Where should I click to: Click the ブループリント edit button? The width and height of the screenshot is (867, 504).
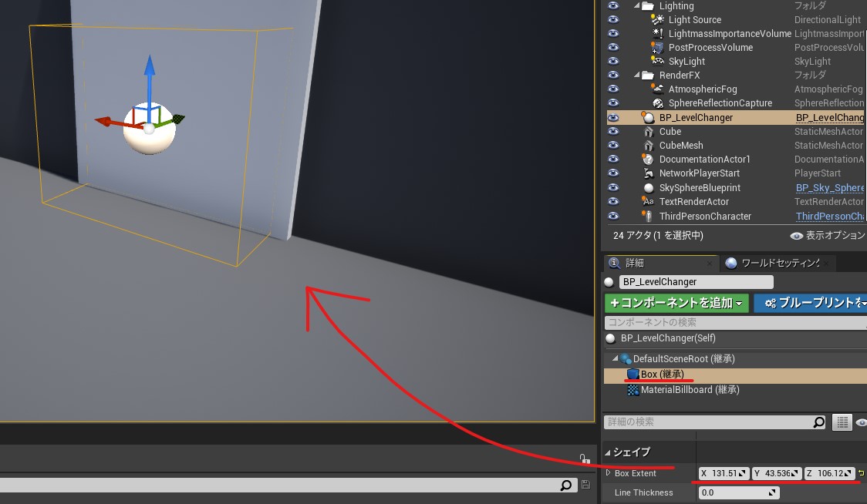click(811, 303)
